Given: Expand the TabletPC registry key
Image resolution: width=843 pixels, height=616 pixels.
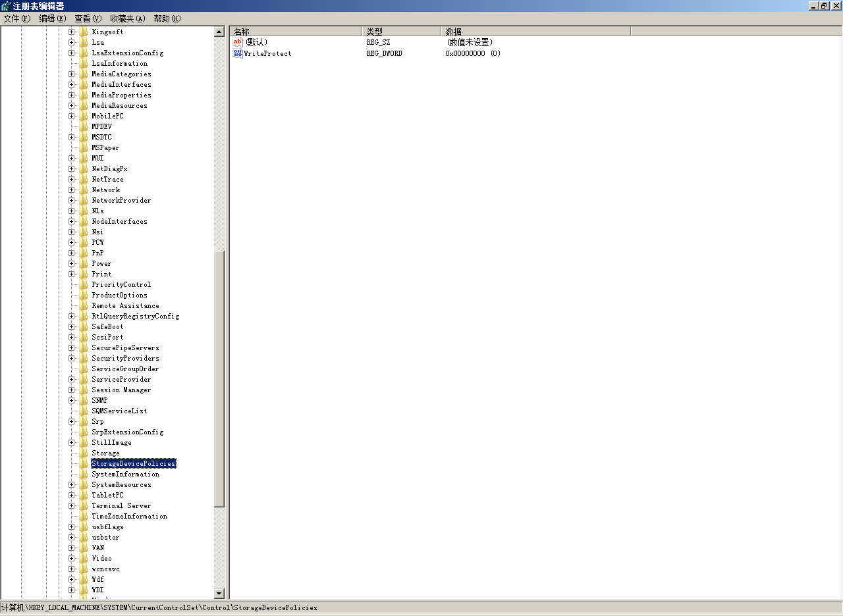Looking at the screenshot, I should 71,495.
